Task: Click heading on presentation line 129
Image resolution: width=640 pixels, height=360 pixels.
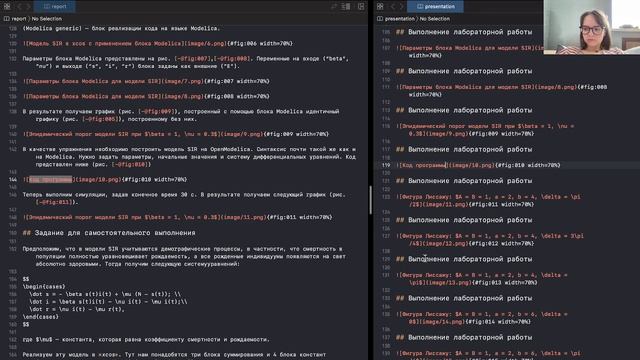Action: (x=464, y=259)
